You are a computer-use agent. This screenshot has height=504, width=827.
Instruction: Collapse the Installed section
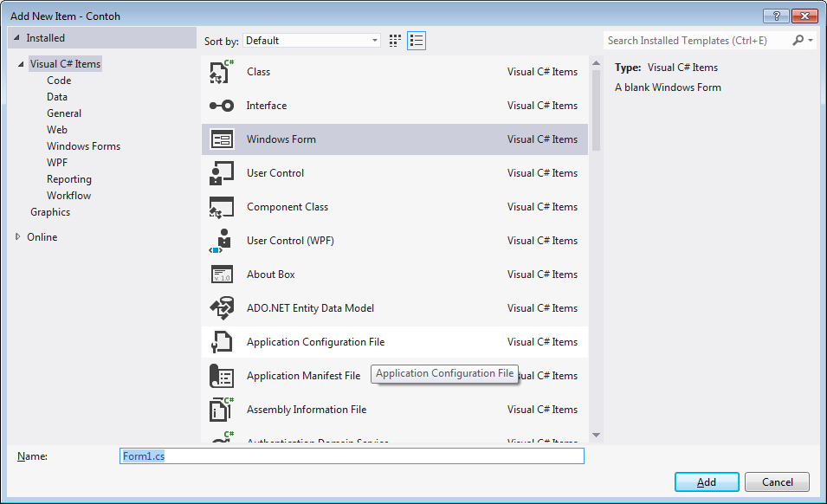click(16, 38)
